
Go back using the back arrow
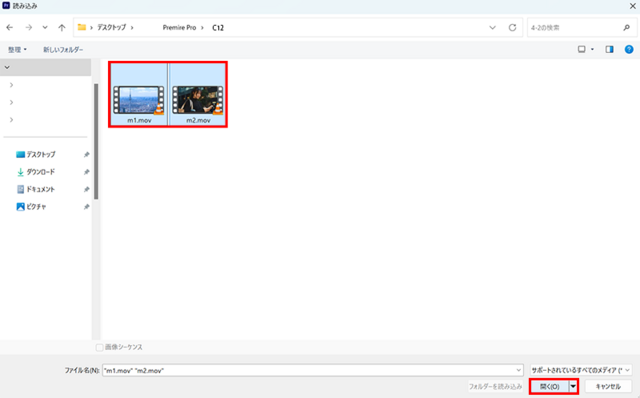10,27
